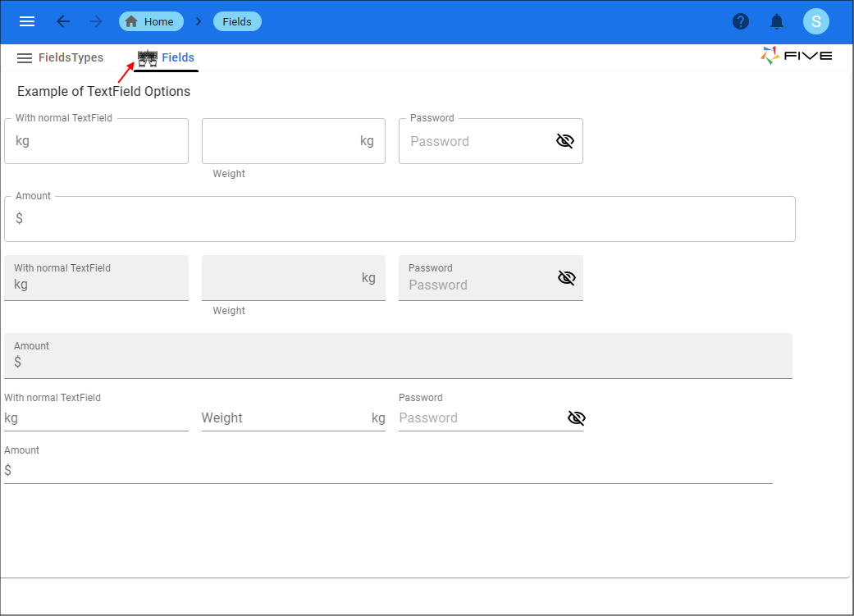Image resolution: width=854 pixels, height=616 pixels.
Task: Click the Amount dollar input field
Action: pyautogui.click(x=400, y=218)
